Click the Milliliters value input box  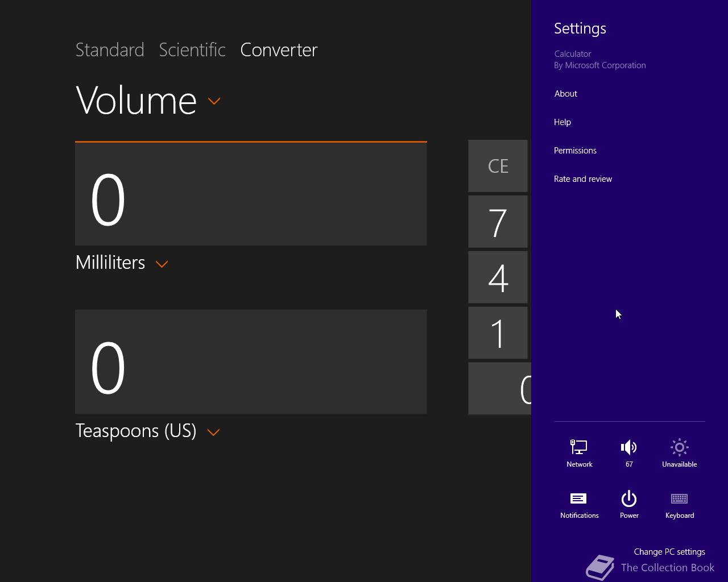click(x=251, y=194)
